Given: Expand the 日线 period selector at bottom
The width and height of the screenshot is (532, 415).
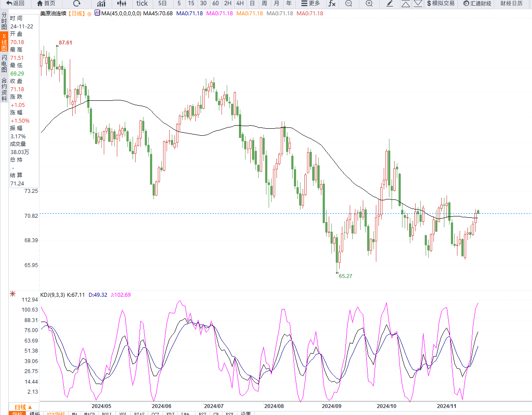Looking at the screenshot, I should click(23, 407).
